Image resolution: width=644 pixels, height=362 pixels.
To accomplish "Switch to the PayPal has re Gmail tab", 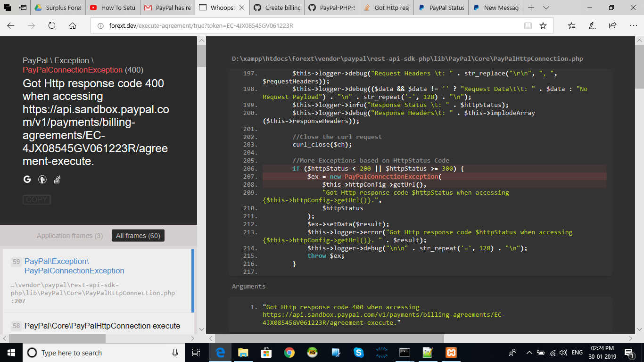I will pyautogui.click(x=167, y=8).
